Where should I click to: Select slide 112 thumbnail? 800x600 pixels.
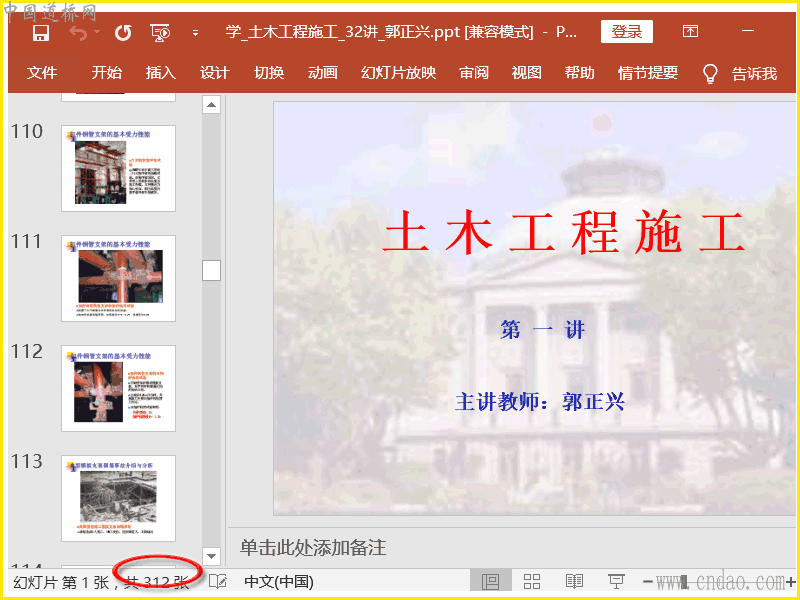(118, 388)
